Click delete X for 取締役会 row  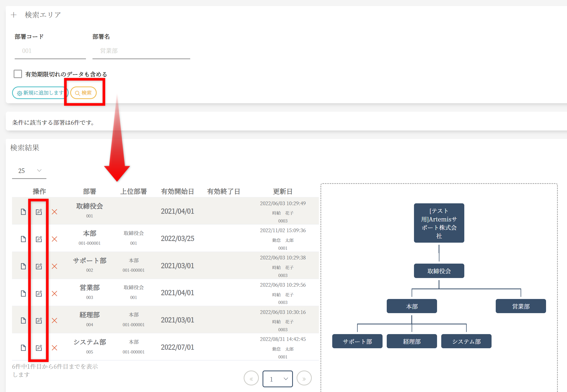54,212
